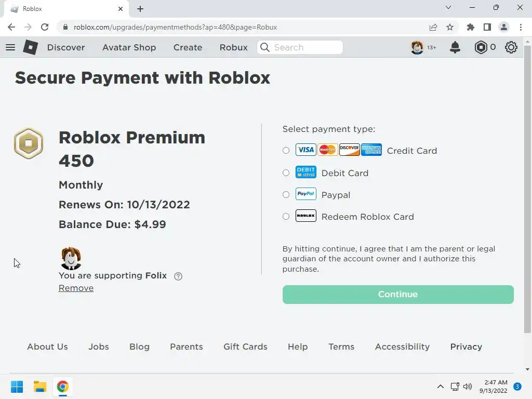Select Debit Card payment option
This screenshot has width=532, height=399.
[x=286, y=172]
